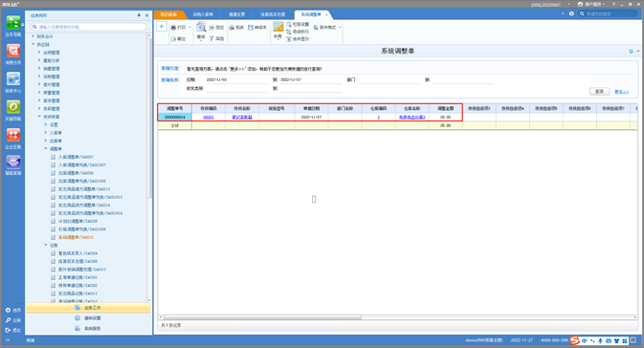
Task: Open 业务导航 green sidebar icon
Action: coord(13,23)
